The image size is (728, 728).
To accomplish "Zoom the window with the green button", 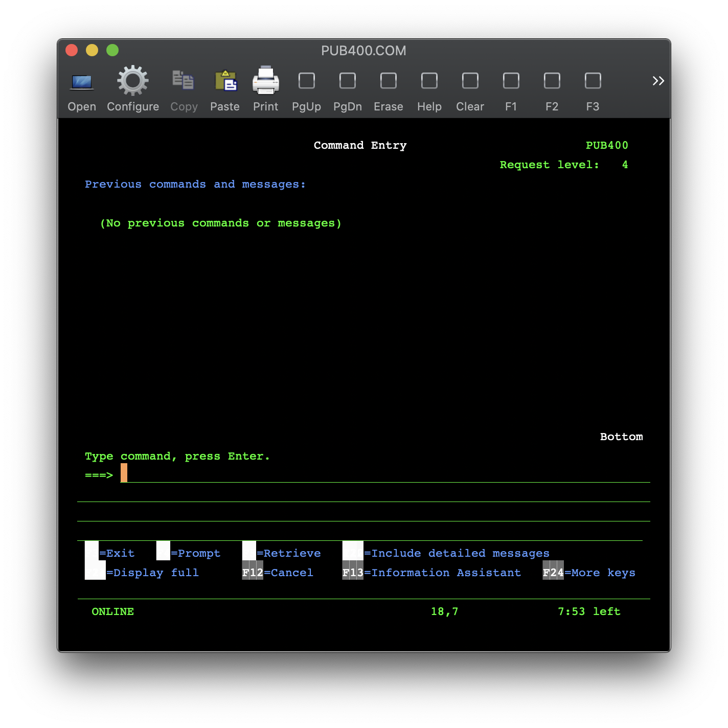I will tap(112, 50).
